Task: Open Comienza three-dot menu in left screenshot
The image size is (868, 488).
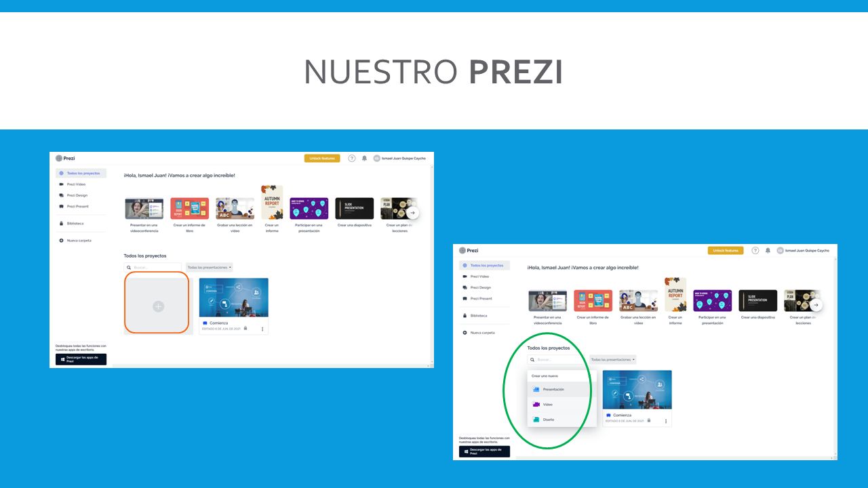Action: (x=262, y=329)
